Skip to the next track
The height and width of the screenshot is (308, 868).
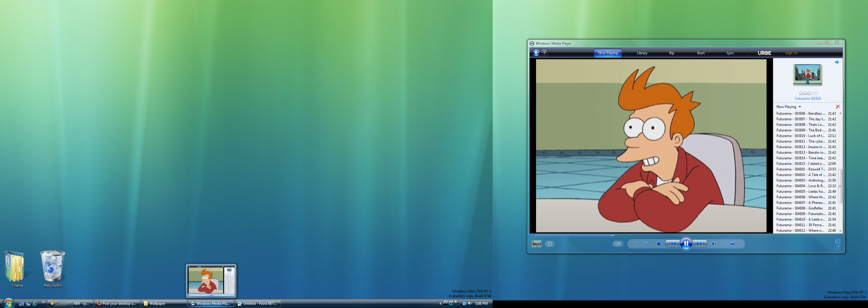tap(700, 244)
